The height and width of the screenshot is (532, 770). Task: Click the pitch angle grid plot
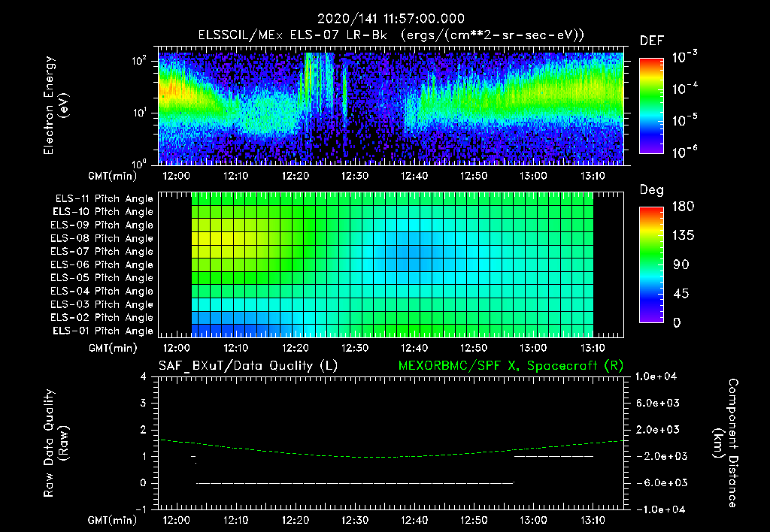393,264
